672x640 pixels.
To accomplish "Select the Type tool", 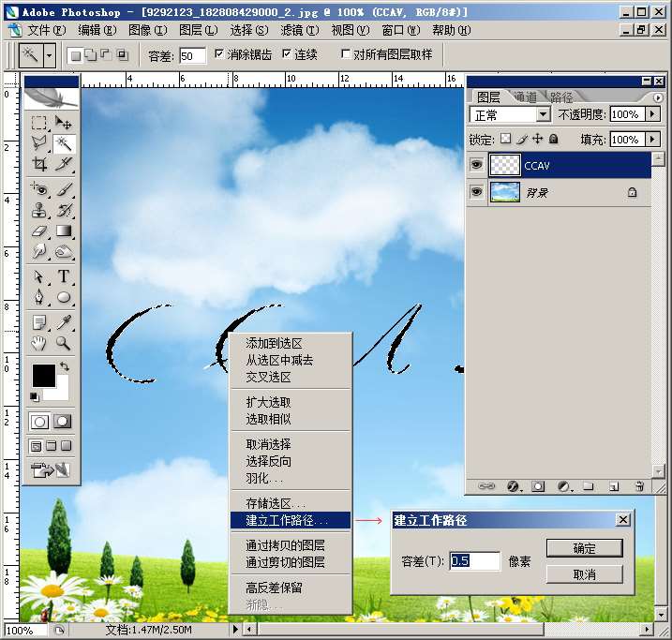I will tap(64, 276).
